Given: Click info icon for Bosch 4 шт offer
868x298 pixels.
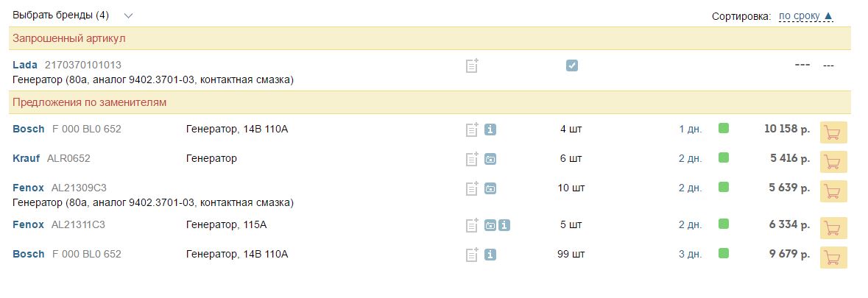Looking at the screenshot, I should tap(490, 130).
